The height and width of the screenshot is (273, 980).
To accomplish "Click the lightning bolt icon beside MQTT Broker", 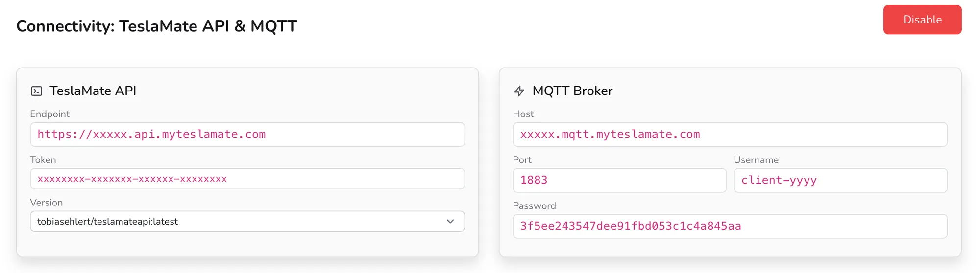I will tap(519, 91).
